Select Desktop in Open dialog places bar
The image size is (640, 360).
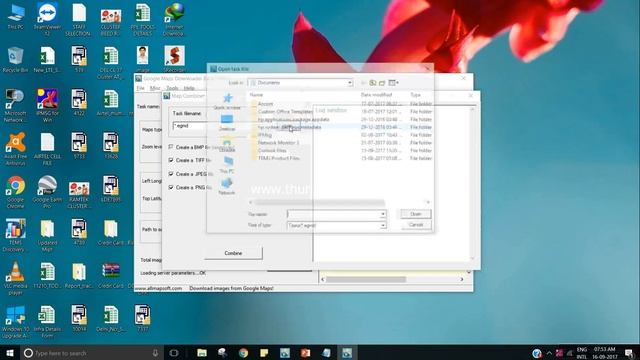pos(227,123)
